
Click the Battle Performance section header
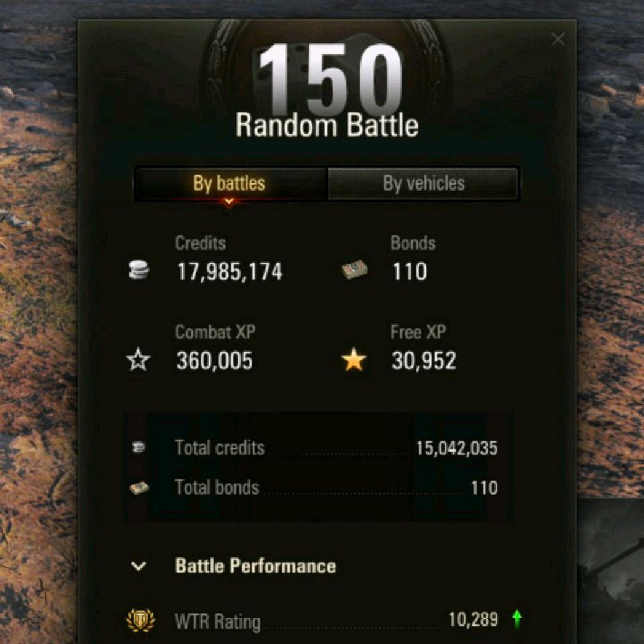pyautogui.click(x=256, y=566)
